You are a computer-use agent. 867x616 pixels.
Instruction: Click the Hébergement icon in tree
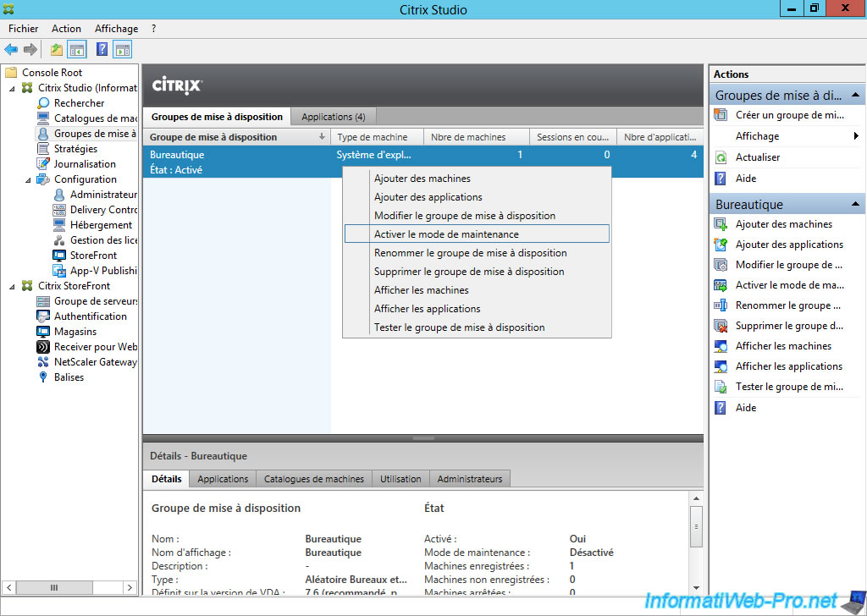click(x=59, y=225)
